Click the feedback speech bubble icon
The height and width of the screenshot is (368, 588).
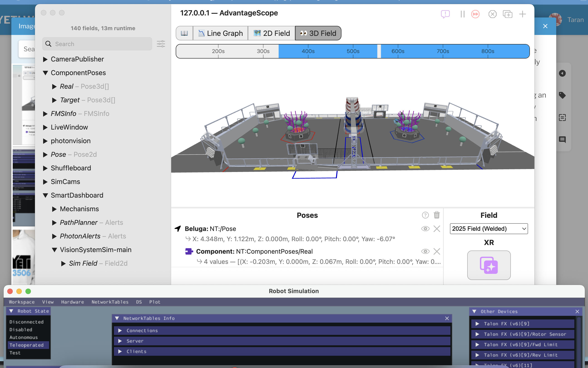(445, 14)
